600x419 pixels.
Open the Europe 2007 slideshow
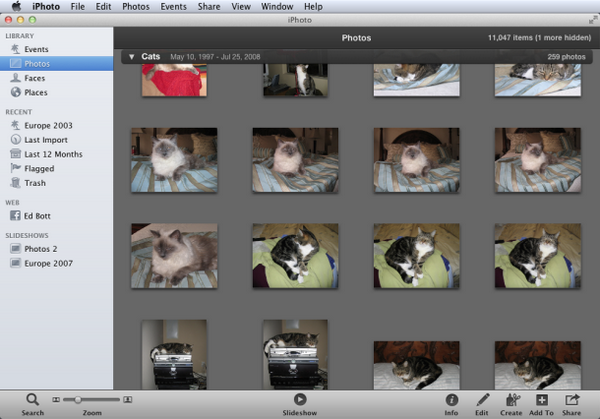point(48,263)
